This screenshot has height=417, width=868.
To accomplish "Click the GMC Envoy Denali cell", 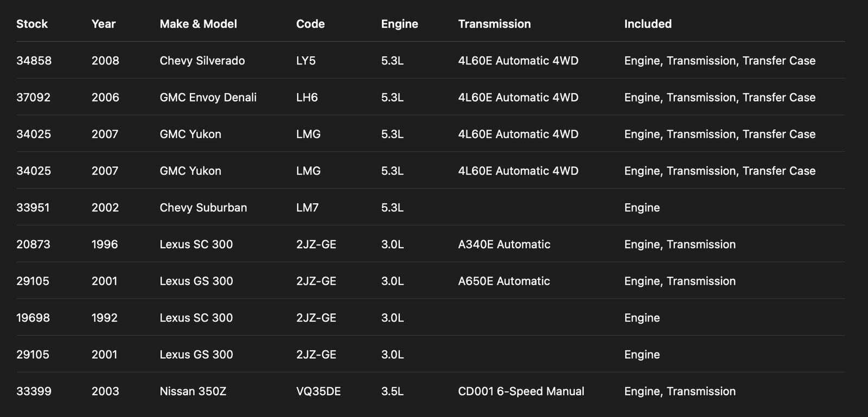I will point(208,98).
